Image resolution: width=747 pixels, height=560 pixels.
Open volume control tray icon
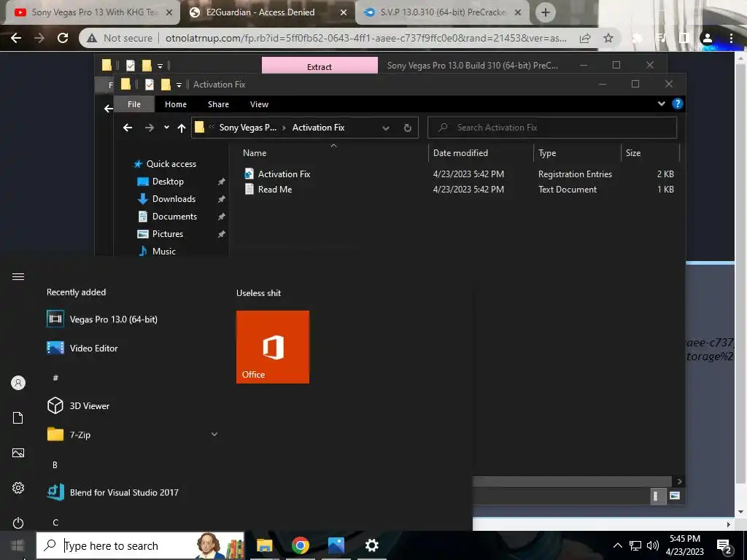[x=653, y=545]
